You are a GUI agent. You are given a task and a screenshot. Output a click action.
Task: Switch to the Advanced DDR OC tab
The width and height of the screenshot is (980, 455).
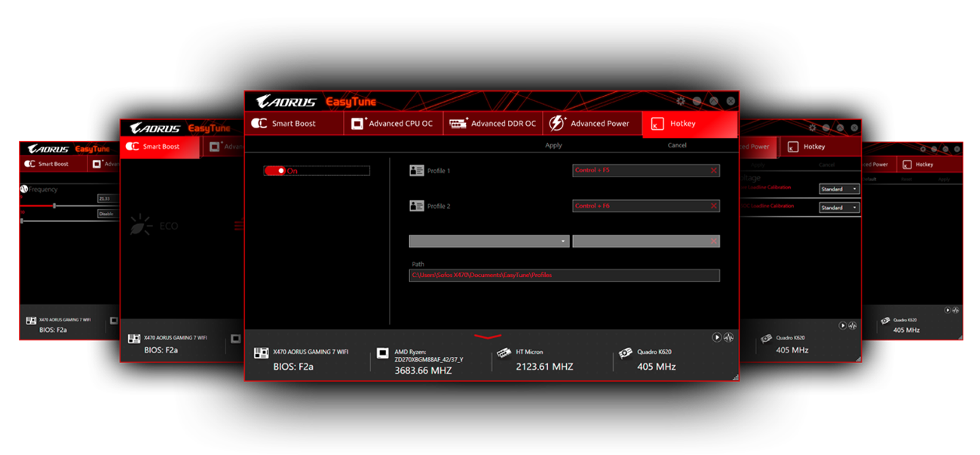click(x=492, y=124)
